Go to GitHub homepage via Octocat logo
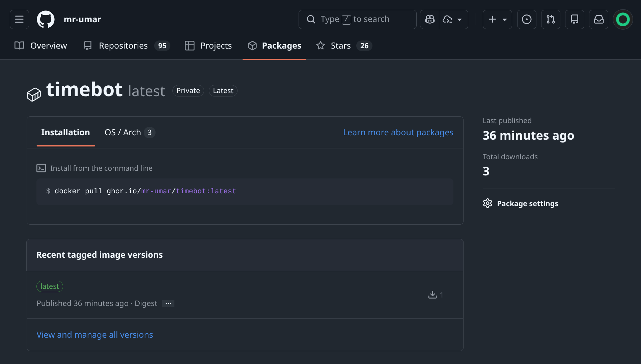Viewport: 641px width, 364px height. tap(46, 19)
